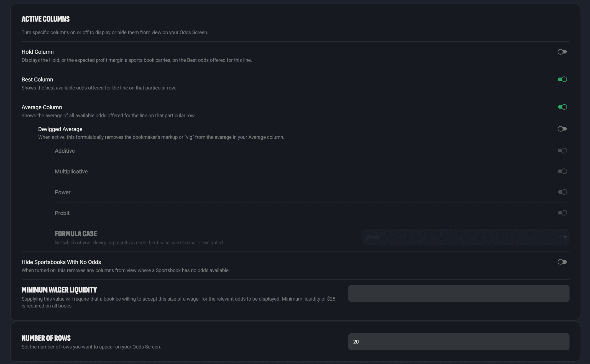Turn off the Average Column toggle
The width and height of the screenshot is (590, 364).
pyautogui.click(x=562, y=107)
